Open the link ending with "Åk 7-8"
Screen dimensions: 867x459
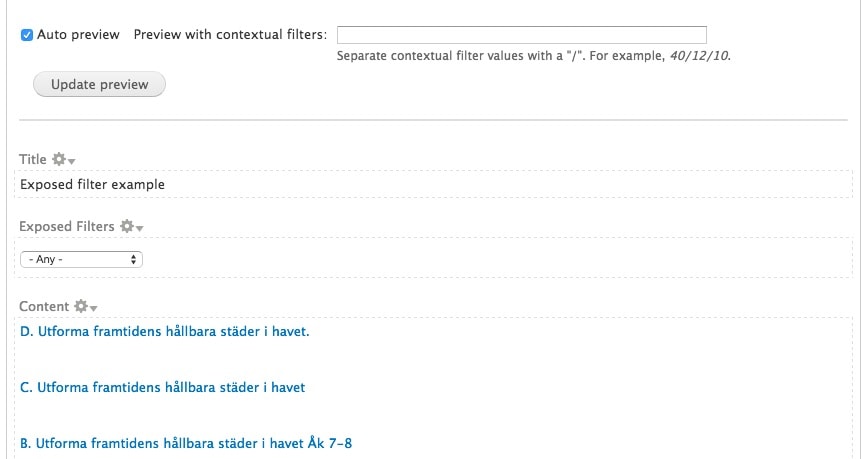[186, 443]
